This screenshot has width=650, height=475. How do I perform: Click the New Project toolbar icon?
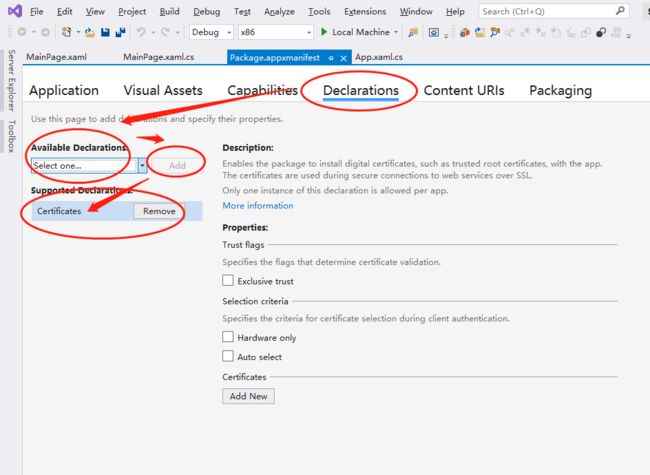click(66, 32)
